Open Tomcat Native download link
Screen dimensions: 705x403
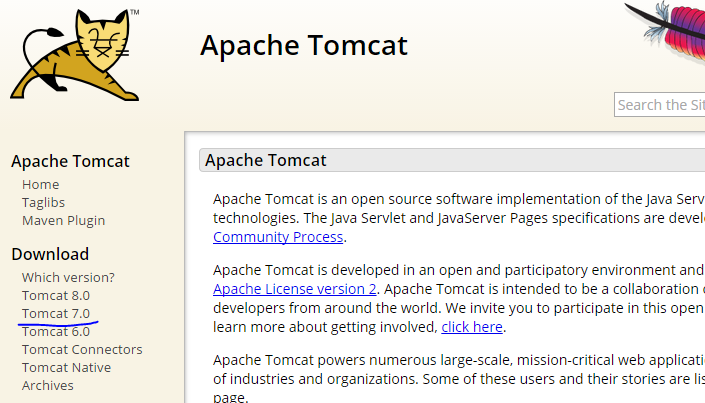(x=67, y=367)
